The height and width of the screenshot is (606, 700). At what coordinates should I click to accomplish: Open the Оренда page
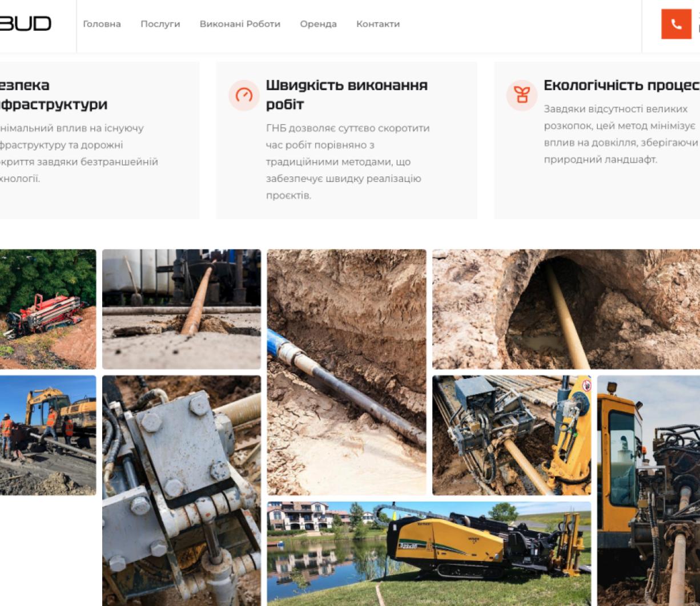(317, 24)
